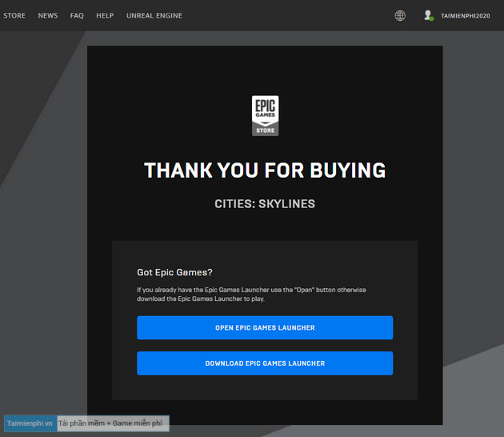
Task: Open the STORE menu item
Action: [14, 15]
